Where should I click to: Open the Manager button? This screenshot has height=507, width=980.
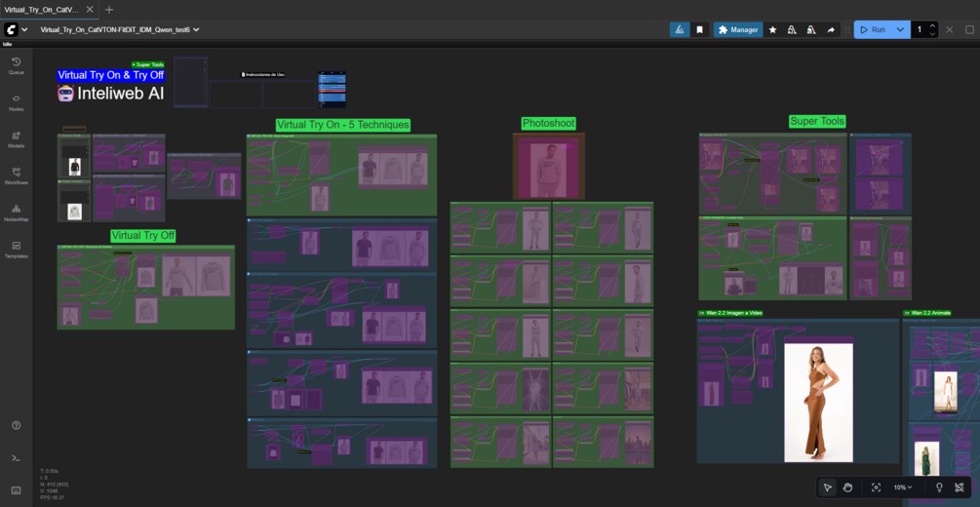[x=738, y=29]
